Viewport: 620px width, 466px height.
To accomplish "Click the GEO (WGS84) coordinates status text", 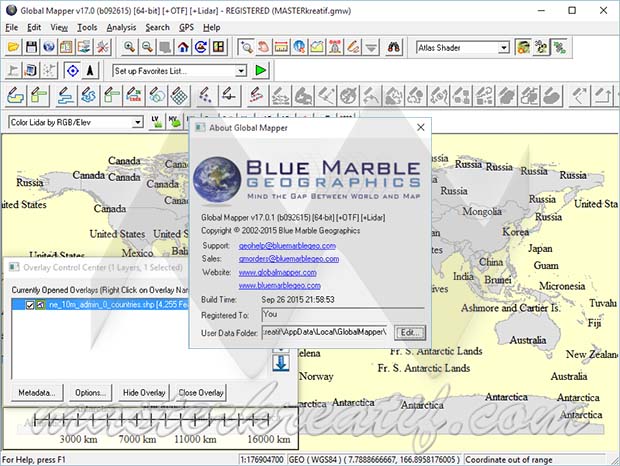I will (374, 460).
